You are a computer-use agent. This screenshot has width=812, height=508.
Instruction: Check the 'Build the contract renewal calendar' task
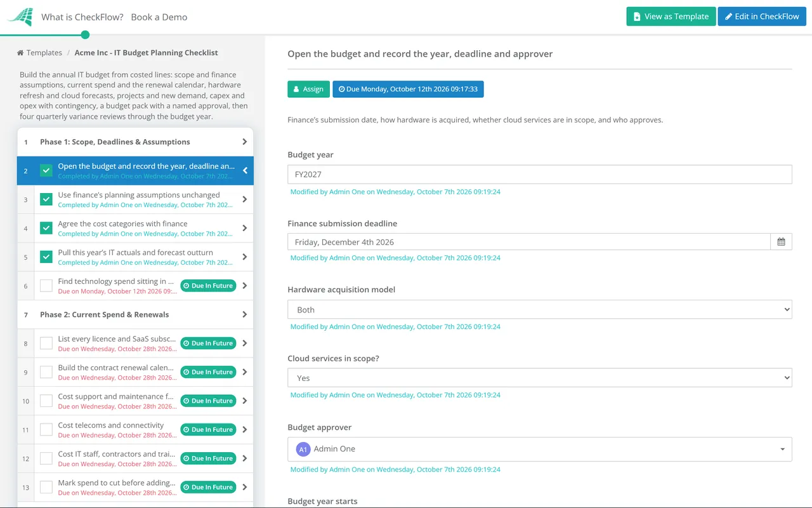point(46,372)
